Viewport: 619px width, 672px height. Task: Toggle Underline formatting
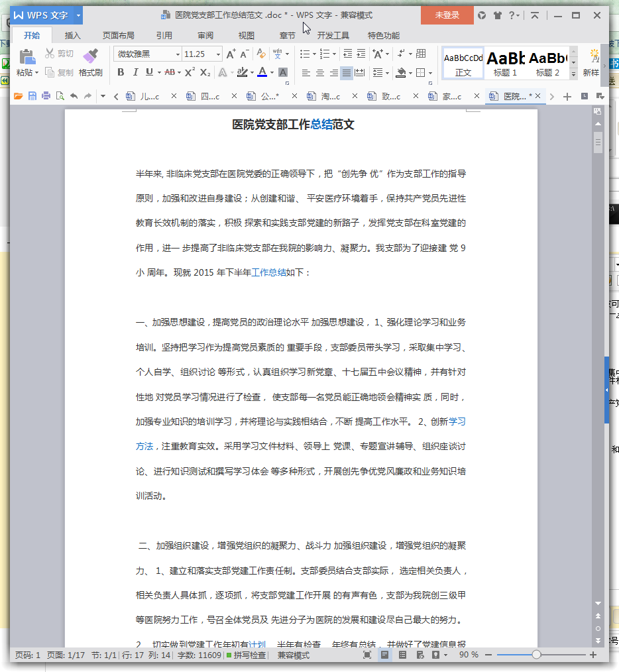click(x=149, y=72)
